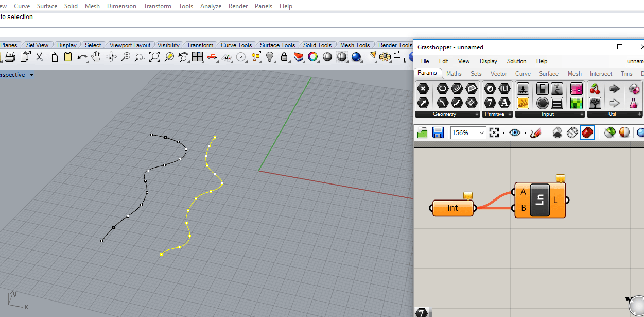
Task: Pick the Point parameter hexagon icon
Action: click(423, 89)
